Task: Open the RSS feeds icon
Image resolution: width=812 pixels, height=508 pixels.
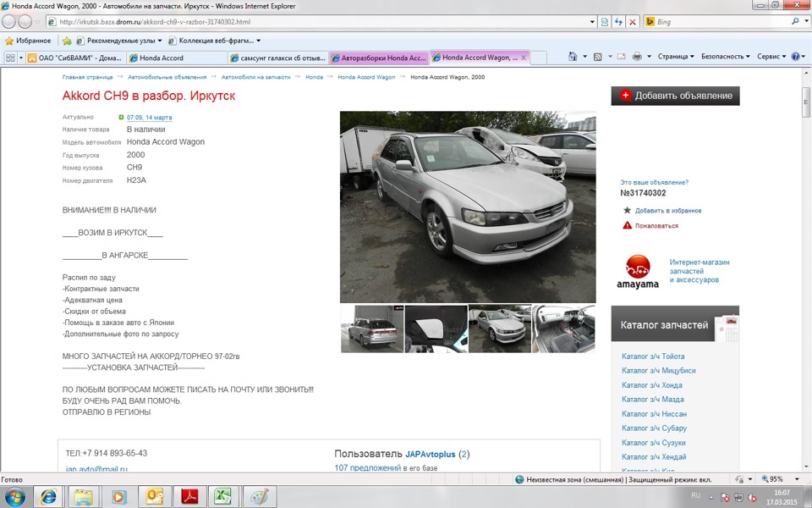Action: (598, 57)
